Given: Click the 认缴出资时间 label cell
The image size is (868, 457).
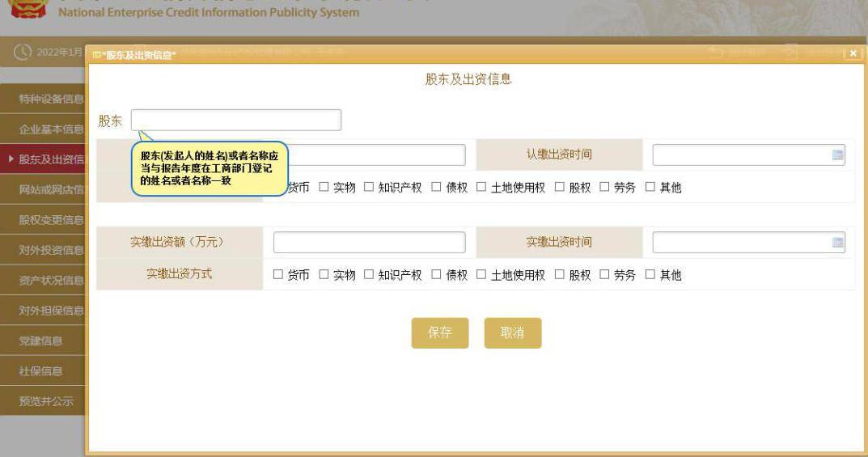Looking at the screenshot, I should (x=559, y=154).
